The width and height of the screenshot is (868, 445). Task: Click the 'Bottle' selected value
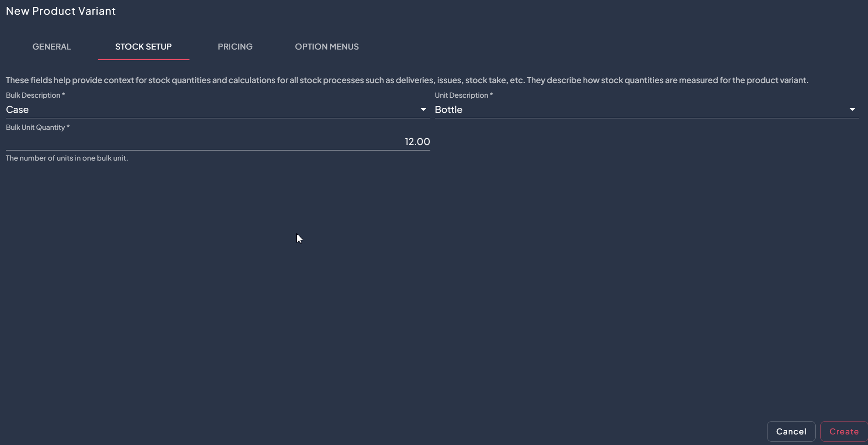(x=448, y=110)
